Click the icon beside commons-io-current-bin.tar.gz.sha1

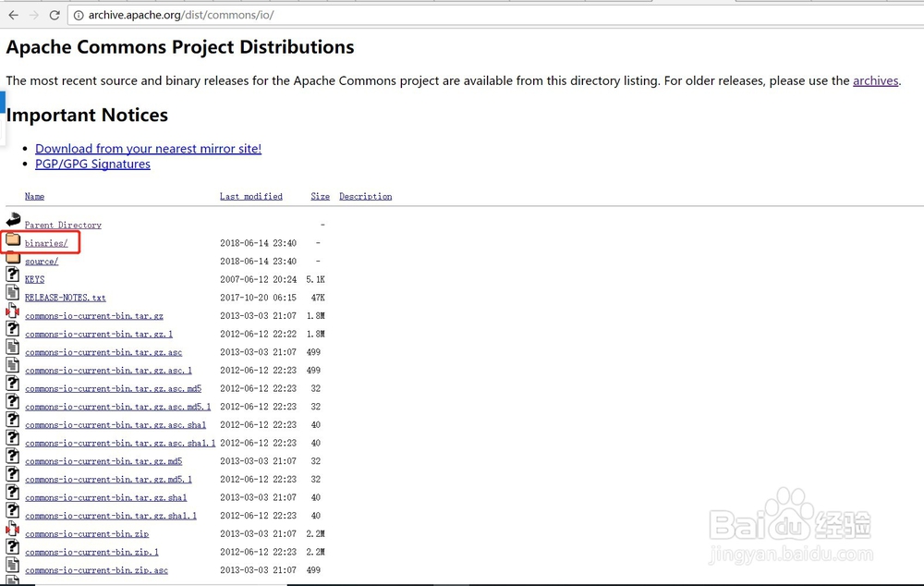12,493
